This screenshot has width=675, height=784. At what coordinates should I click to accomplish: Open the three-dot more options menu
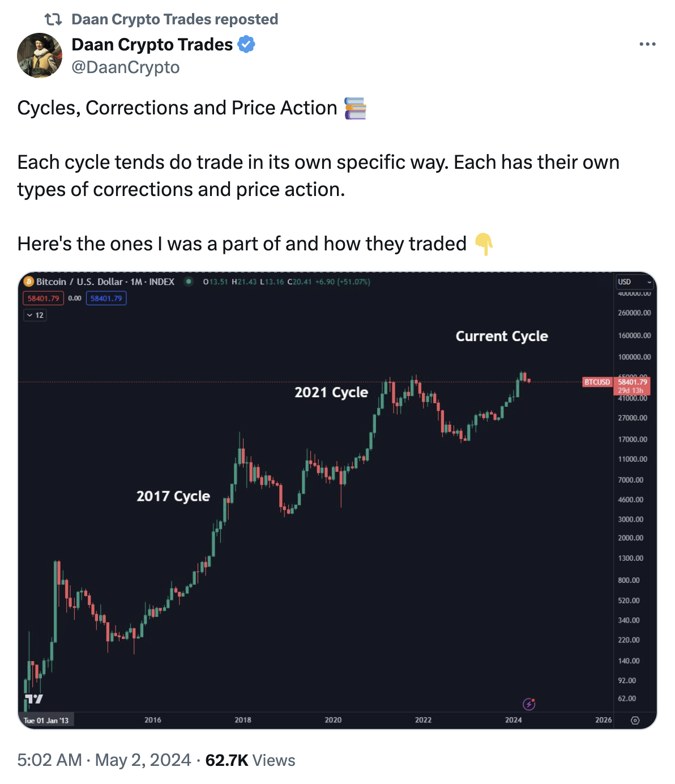coord(647,44)
